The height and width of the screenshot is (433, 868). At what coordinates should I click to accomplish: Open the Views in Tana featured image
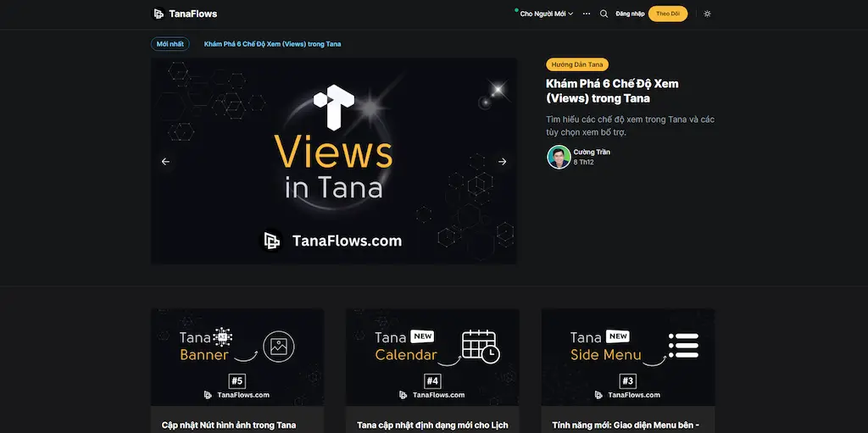(334, 161)
